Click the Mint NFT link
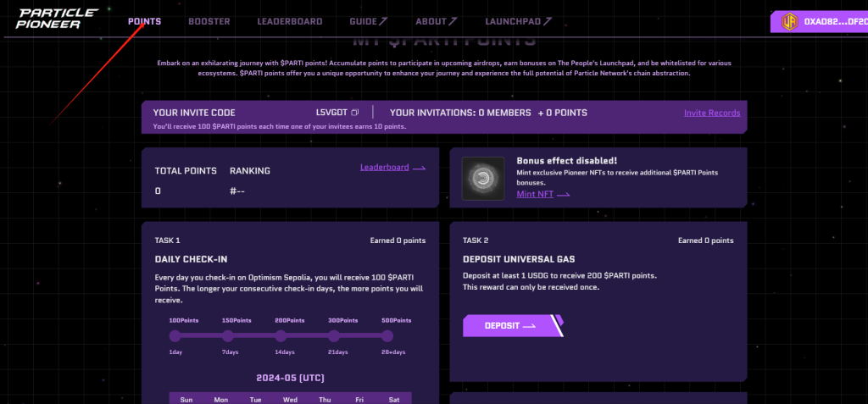The height and width of the screenshot is (404, 868). click(543, 194)
